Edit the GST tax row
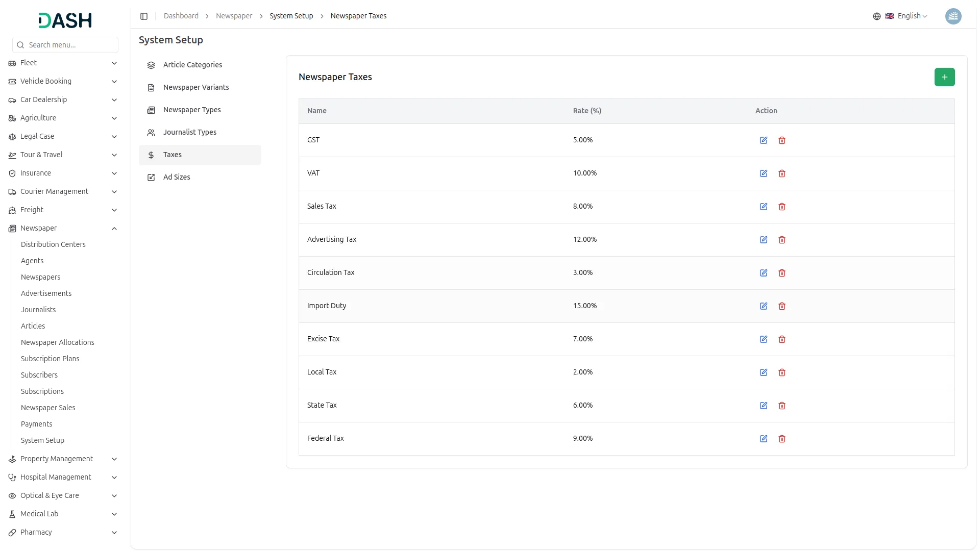Viewport: 980px width, 551px height. pos(764,140)
